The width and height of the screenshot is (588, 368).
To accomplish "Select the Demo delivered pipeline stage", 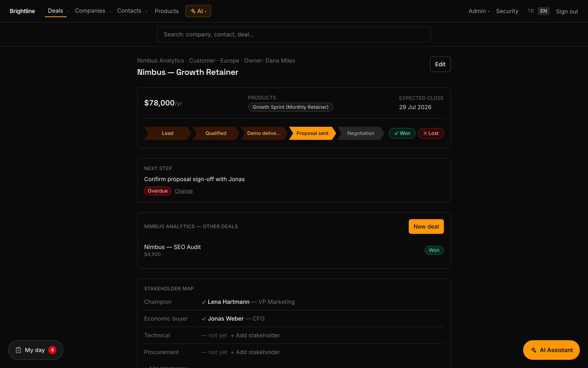I will 264,133.
